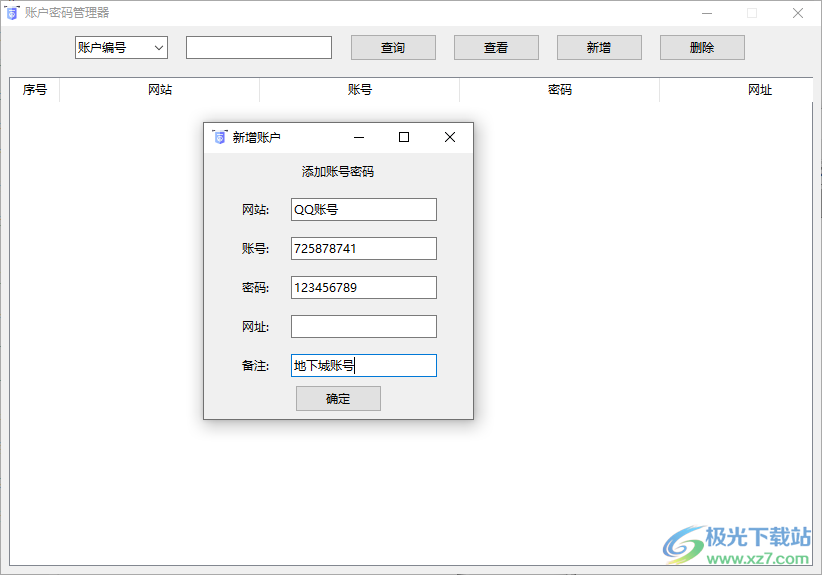Maximize the 新增账户 dialog
The width and height of the screenshot is (822, 575).
point(404,137)
